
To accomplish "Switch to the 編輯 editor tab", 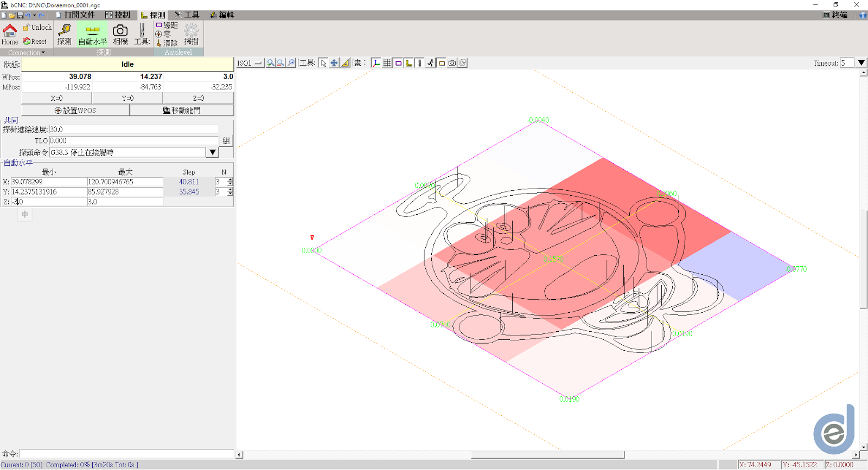I will pos(222,15).
